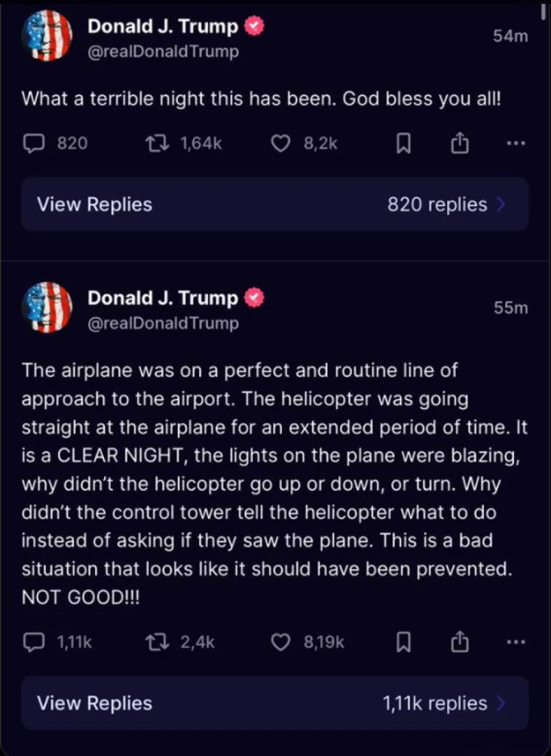Click the second post's profile avatar
Image resolution: width=551 pixels, height=756 pixels.
47,308
